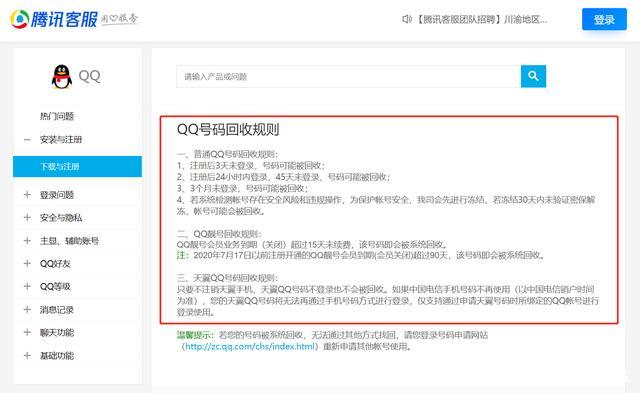
Task: Click the QQ好友 label text
Action: point(55,264)
